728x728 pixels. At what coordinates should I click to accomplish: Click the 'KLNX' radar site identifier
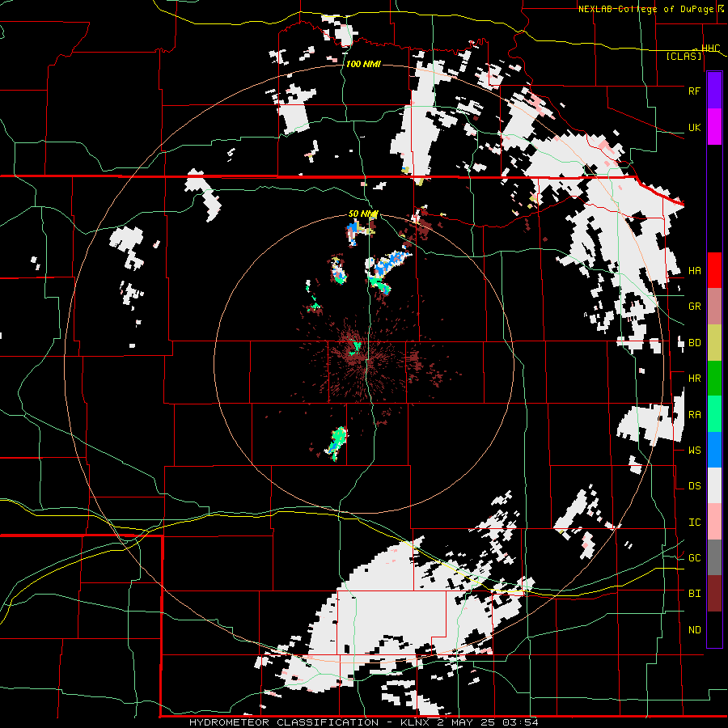415,722
